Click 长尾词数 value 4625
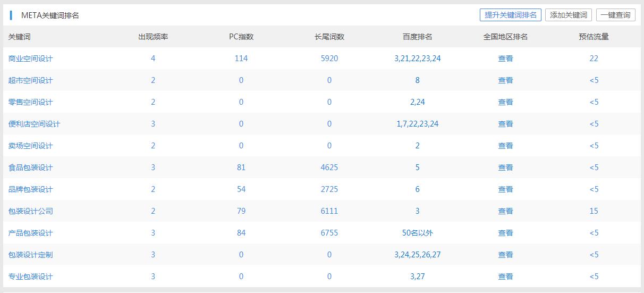Screen dimensions: 644x293 [329, 168]
